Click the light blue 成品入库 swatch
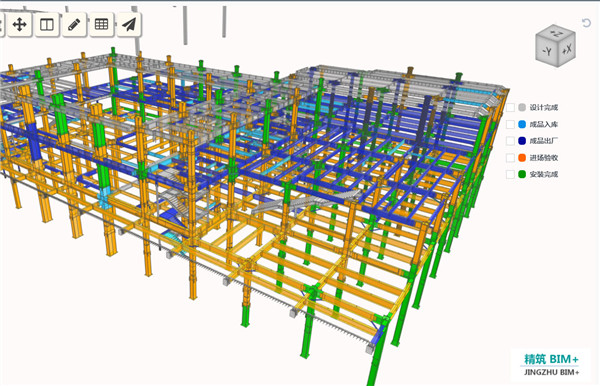Image resolution: width=600 pixels, height=386 pixels. tap(522, 124)
